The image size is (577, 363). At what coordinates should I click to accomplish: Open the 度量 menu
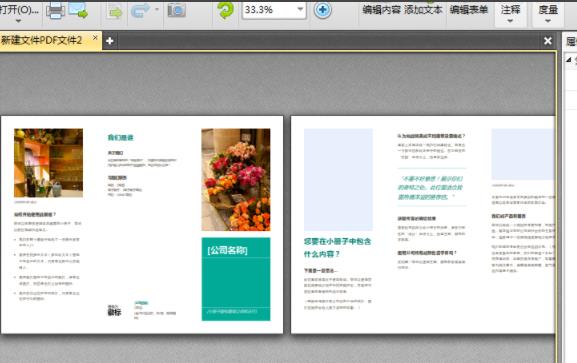(x=548, y=13)
